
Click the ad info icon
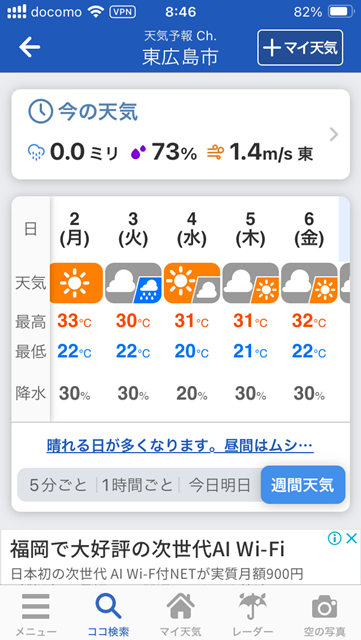pos(334,538)
